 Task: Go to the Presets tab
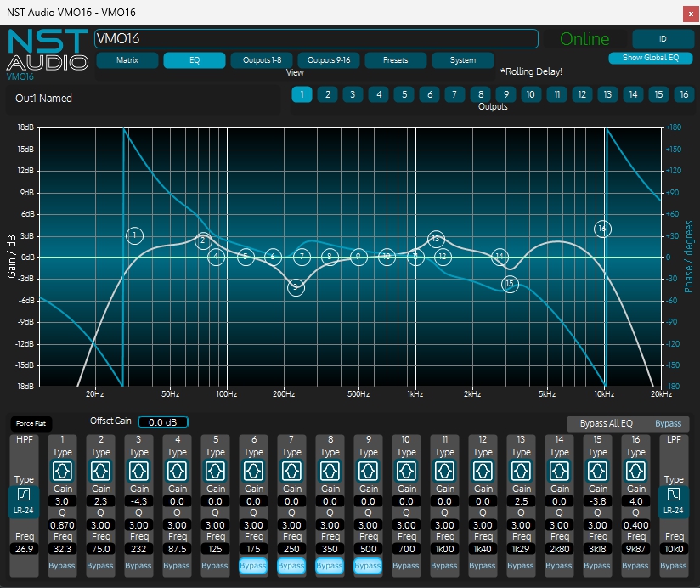[396, 60]
